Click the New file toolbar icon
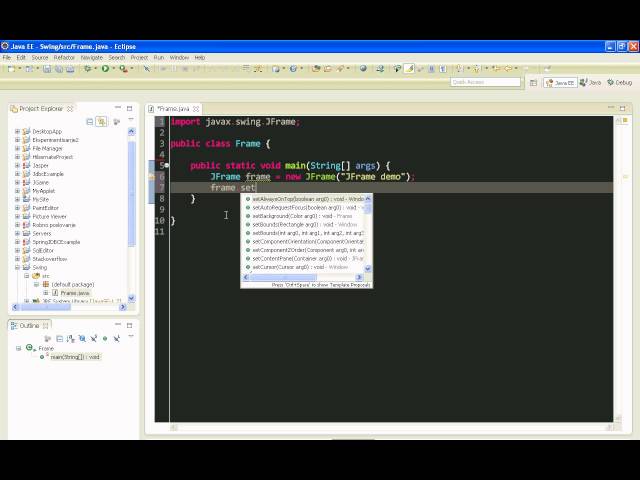Image resolution: width=640 pixels, height=480 pixels. pos(11,69)
